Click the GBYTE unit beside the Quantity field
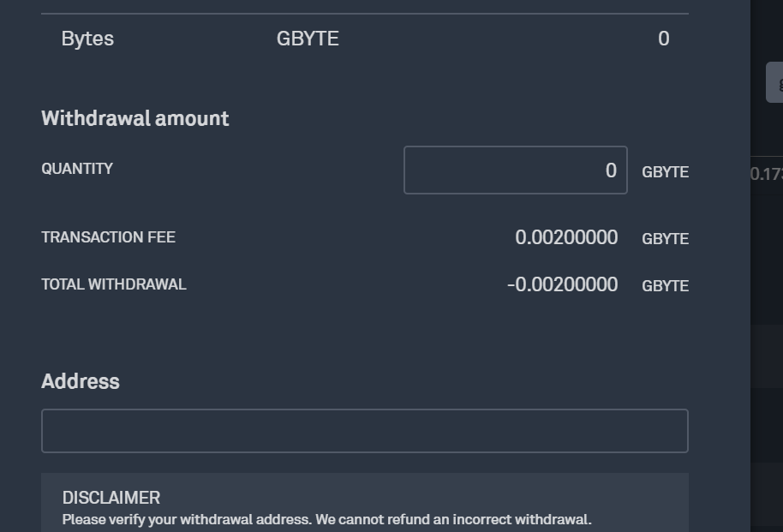The image size is (783, 532). coord(665,172)
